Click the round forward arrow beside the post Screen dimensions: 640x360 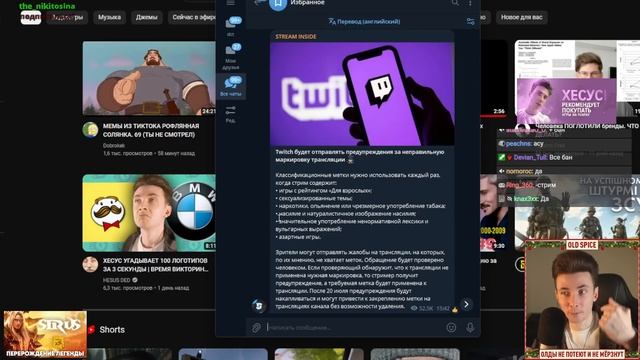466,304
